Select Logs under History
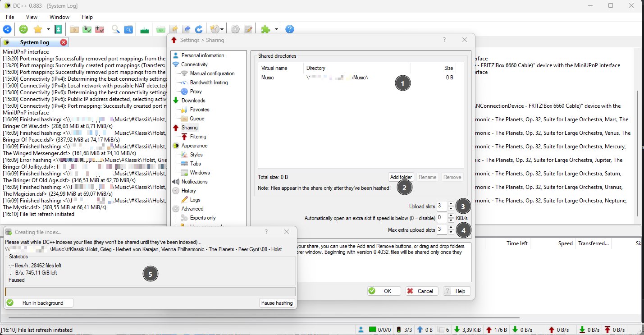 pyautogui.click(x=195, y=200)
